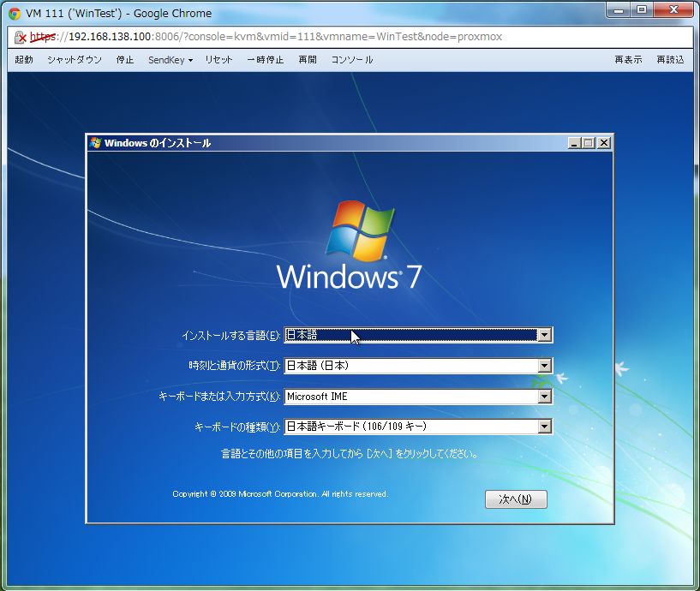Click the 再開 (Resume) toolbar button
Screen dimensions: 700x591
307,60
